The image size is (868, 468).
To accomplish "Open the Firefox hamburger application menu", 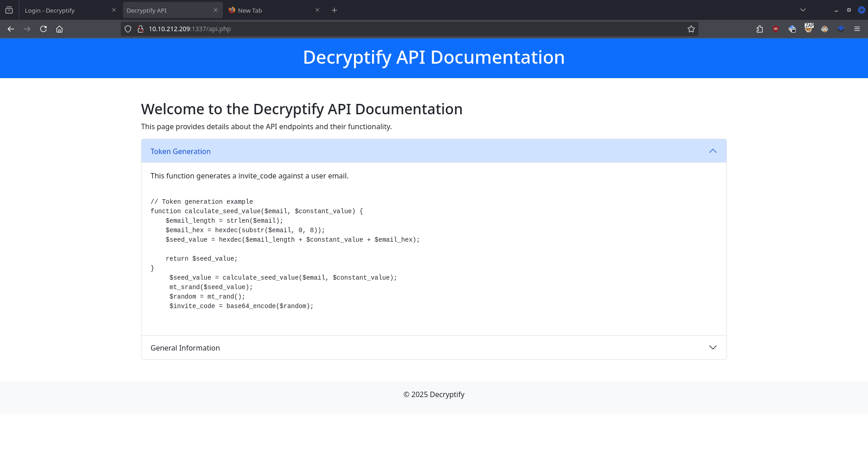I will 857,29.
